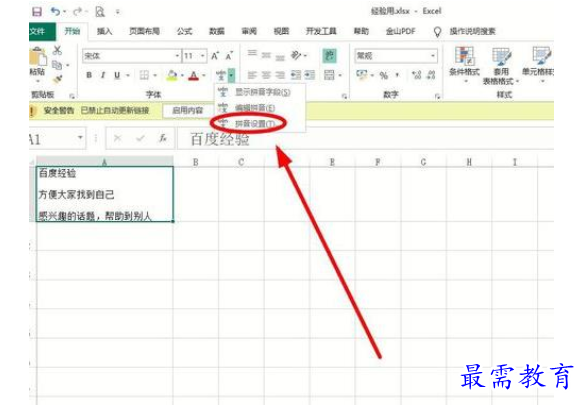Click the Top Align icon
582x408 pixels.
pyautogui.click(x=252, y=54)
